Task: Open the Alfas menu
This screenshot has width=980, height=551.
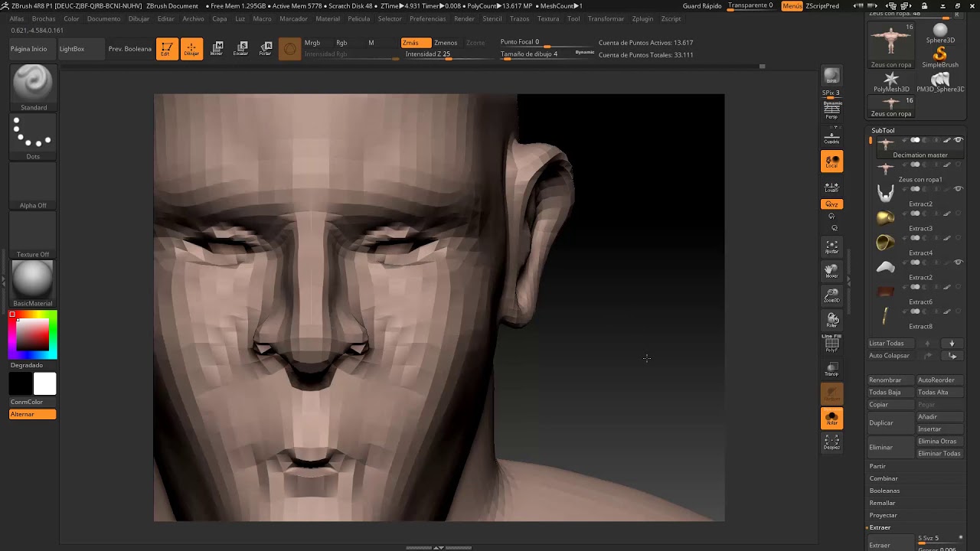Action: click(x=16, y=18)
